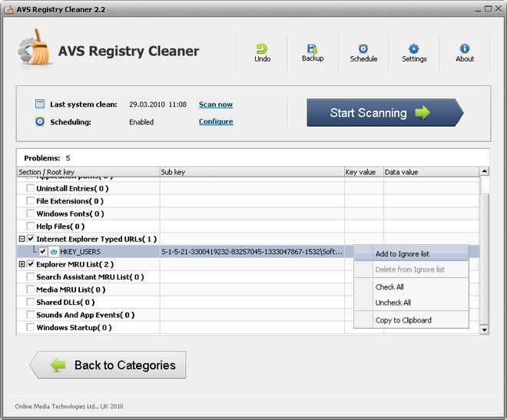Select the Media MRU List( 0 ) label
The height and width of the screenshot is (420, 507).
point(71,289)
